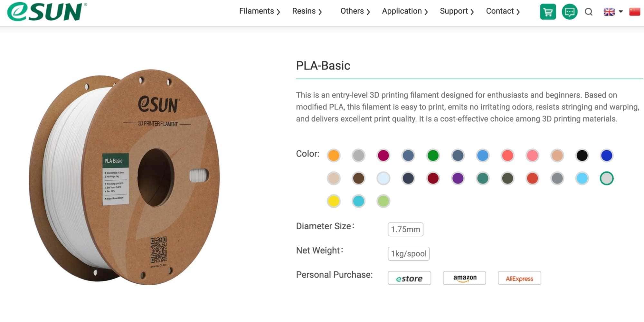Click the search magnifier icon
Image resolution: width=644 pixels, height=322 pixels.
[589, 12]
